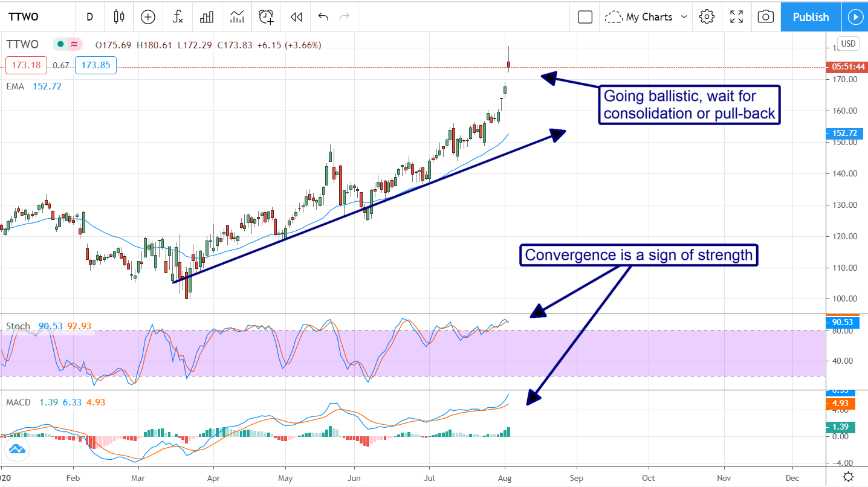This screenshot has height=487, width=868.
Task: Enter fullscreen mode
Action: [x=736, y=17]
